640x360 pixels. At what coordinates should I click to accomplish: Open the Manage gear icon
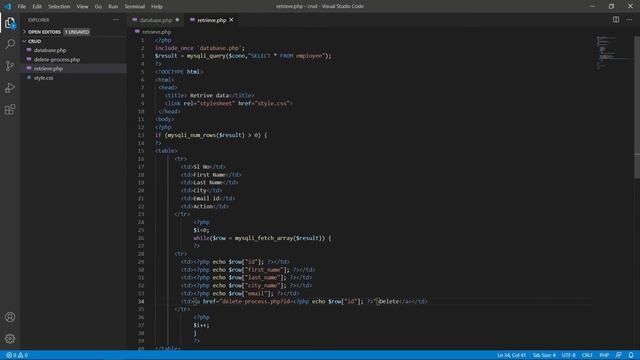click(x=10, y=338)
